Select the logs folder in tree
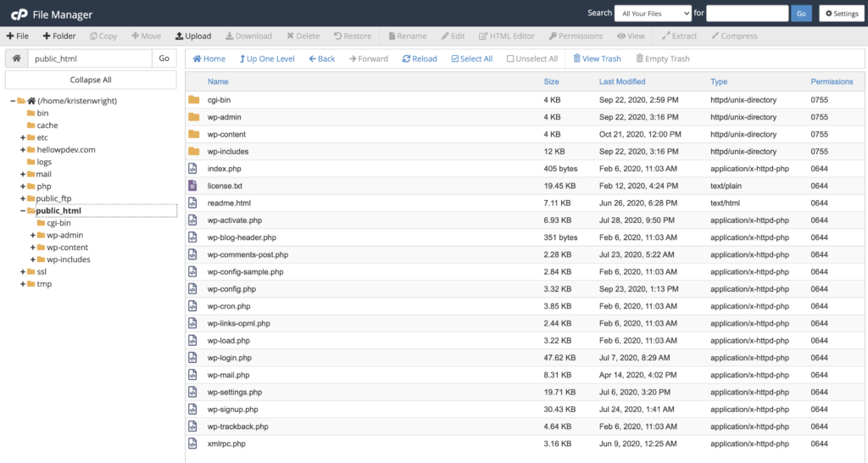 [x=44, y=162]
